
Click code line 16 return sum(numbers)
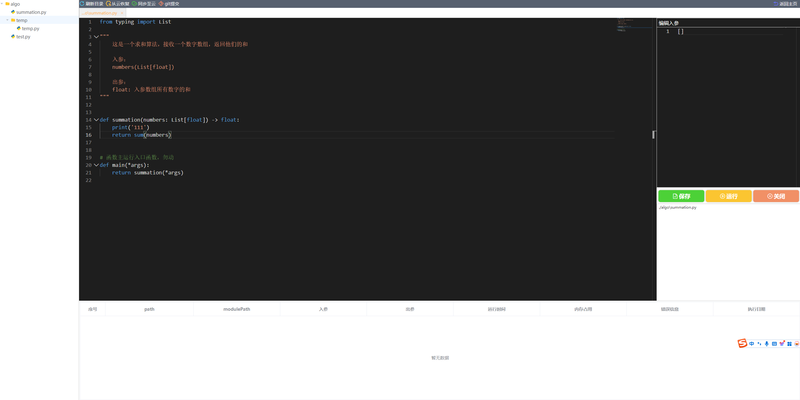[x=142, y=135]
